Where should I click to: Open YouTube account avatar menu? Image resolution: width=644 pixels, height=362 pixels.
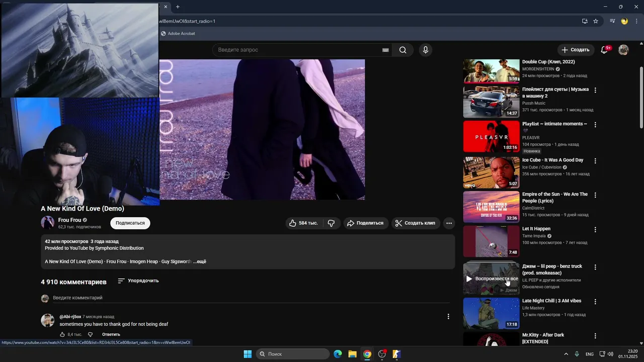tap(623, 50)
